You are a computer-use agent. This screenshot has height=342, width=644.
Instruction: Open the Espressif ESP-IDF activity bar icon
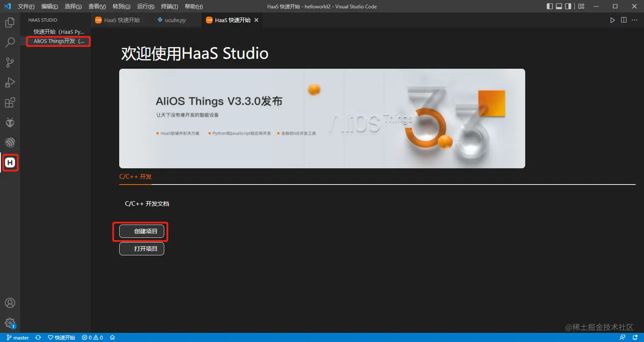10,142
